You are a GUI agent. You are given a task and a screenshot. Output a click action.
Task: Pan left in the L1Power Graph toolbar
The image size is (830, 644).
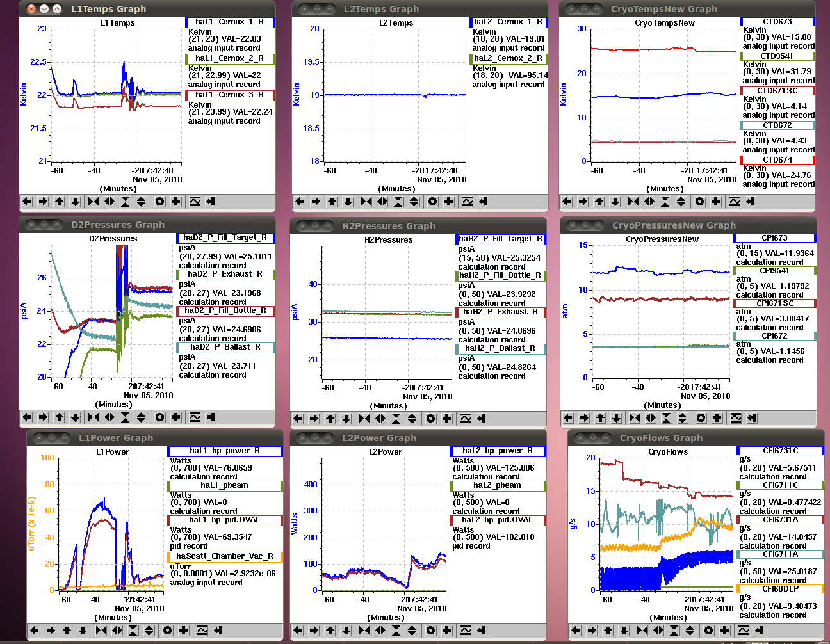pyautogui.click(x=35, y=631)
